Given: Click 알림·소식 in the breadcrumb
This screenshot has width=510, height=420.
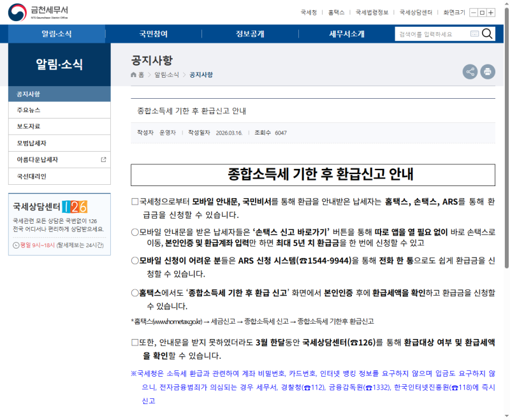Looking at the screenshot, I should pos(166,75).
